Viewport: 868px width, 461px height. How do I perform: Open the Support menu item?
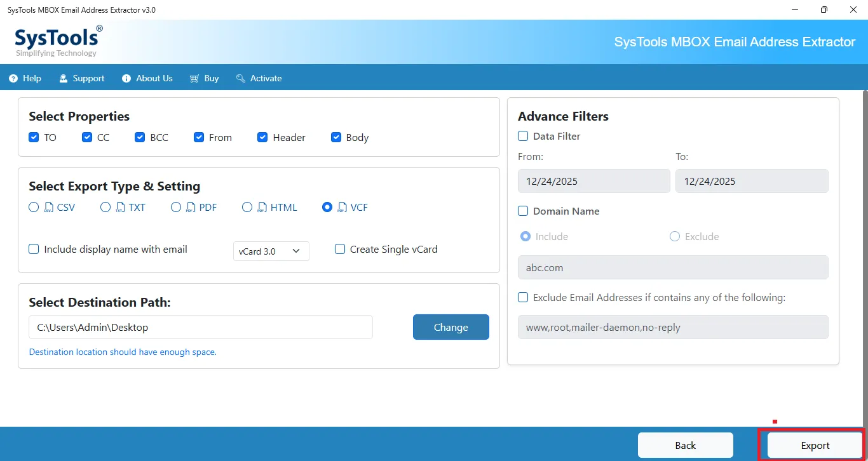pyautogui.click(x=82, y=79)
